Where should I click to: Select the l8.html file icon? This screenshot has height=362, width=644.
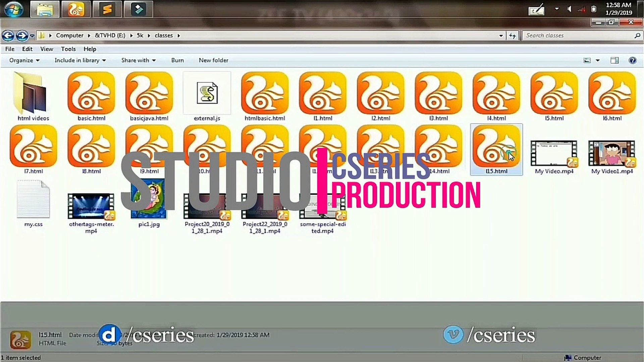click(x=91, y=146)
